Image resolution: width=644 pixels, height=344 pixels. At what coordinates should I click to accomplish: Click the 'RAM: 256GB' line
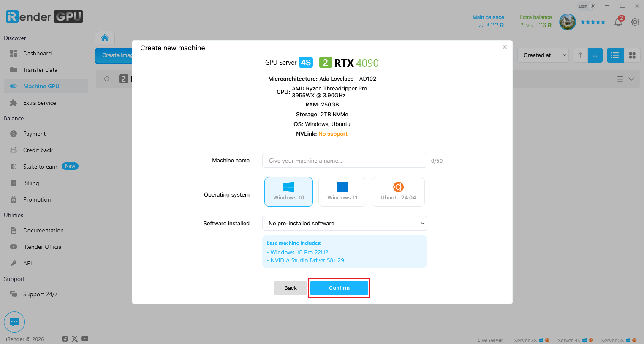click(322, 105)
